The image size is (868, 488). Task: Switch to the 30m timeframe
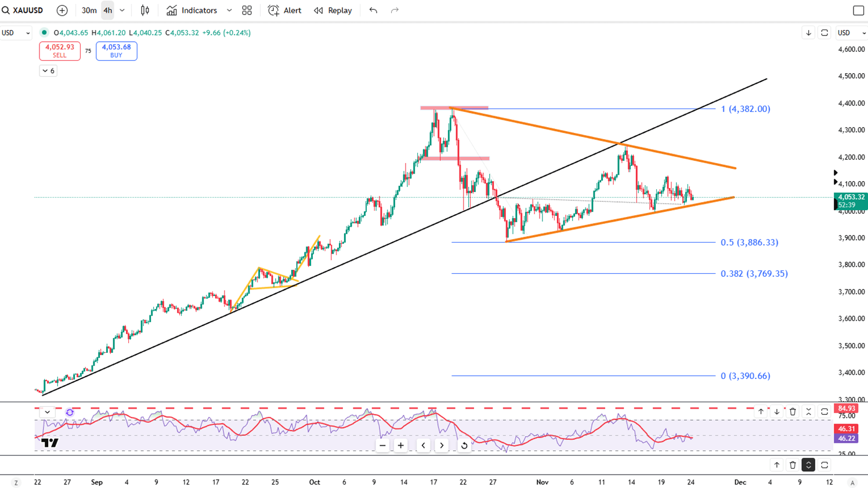(89, 10)
